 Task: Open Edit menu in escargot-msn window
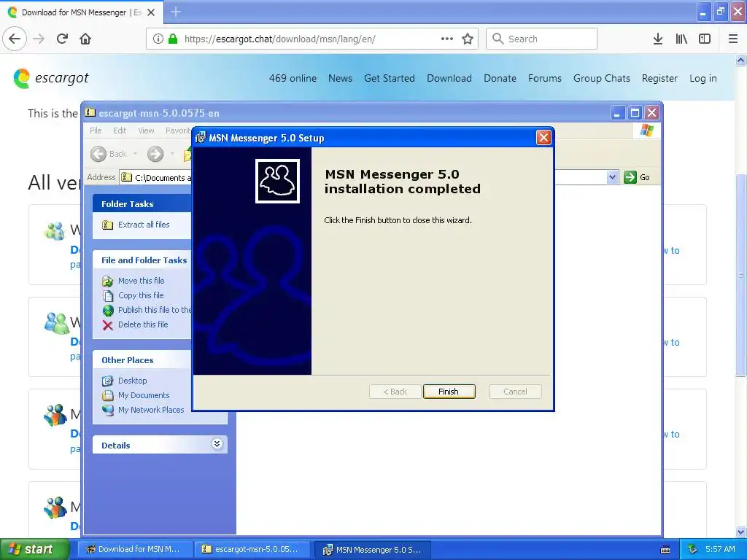[120, 131]
